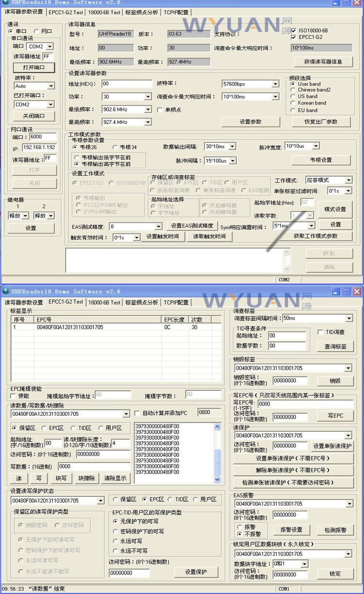The width and height of the screenshot is (364, 594).
Task: Open the 数据块字地址 0和1 dropdown
Action: point(304,564)
